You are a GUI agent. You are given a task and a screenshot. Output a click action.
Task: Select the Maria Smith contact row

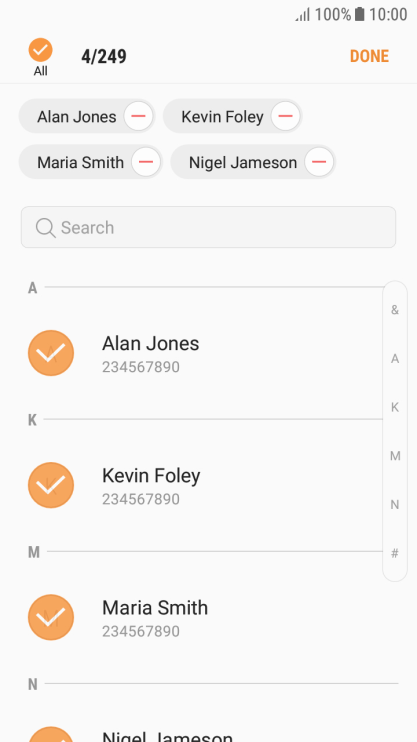[x=205, y=618]
